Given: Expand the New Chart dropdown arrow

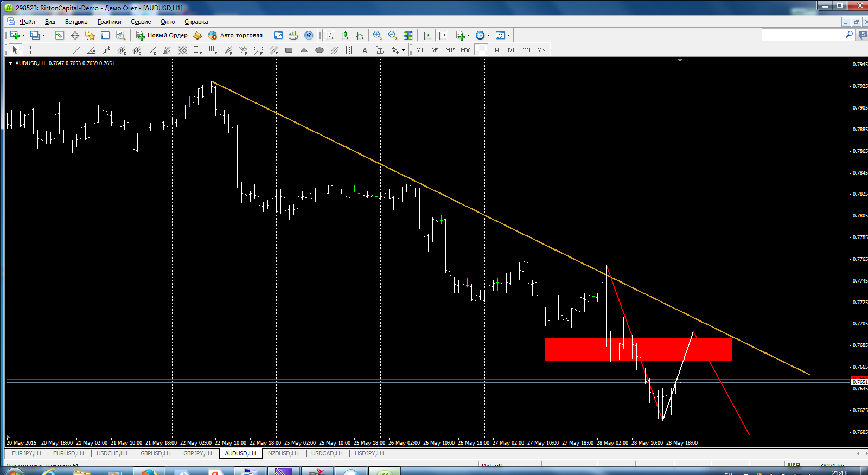Looking at the screenshot, I should pos(23,36).
